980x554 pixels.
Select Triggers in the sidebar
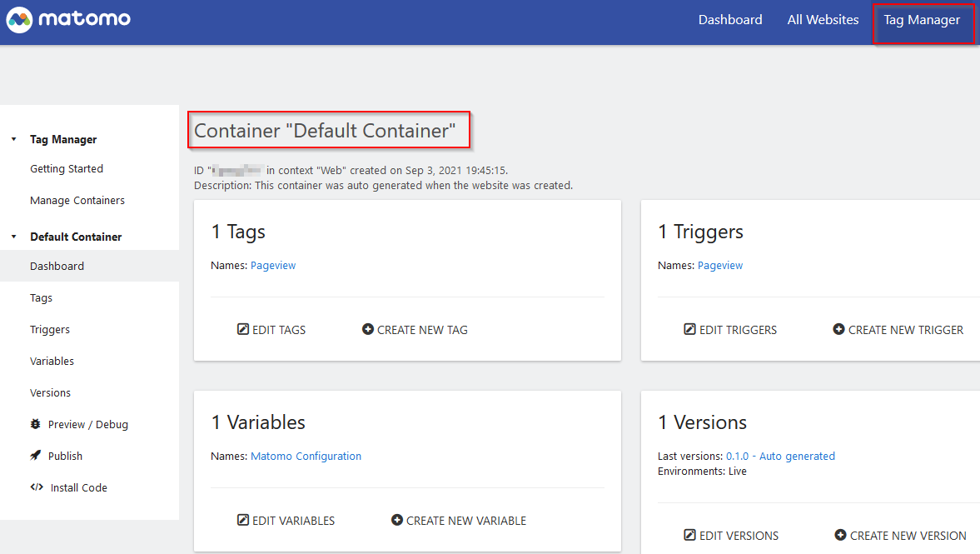[x=50, y=330]
